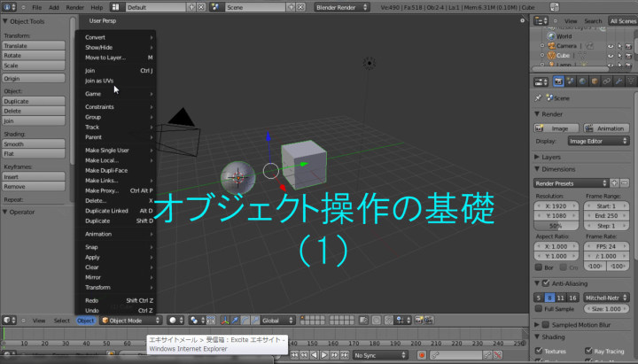Uncheck the Textures shading checkbox
Screen dimensions: 638x364
tap(540, 351)
